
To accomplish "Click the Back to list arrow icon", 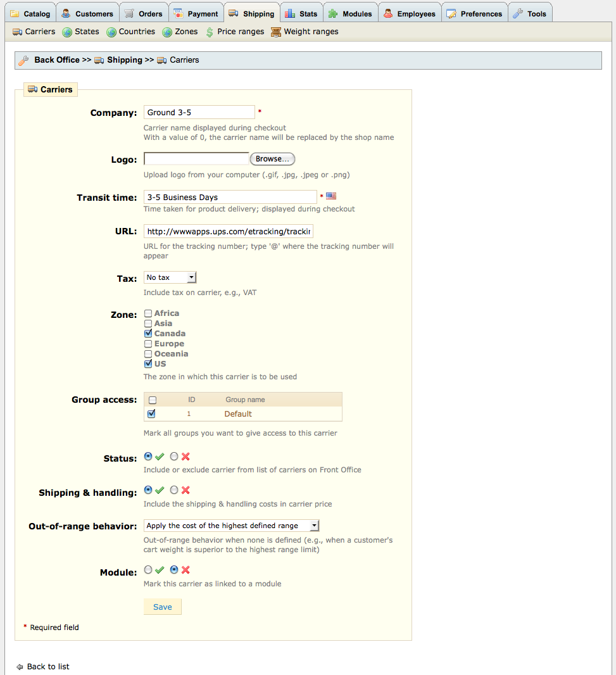I will (x=20, y=667).
